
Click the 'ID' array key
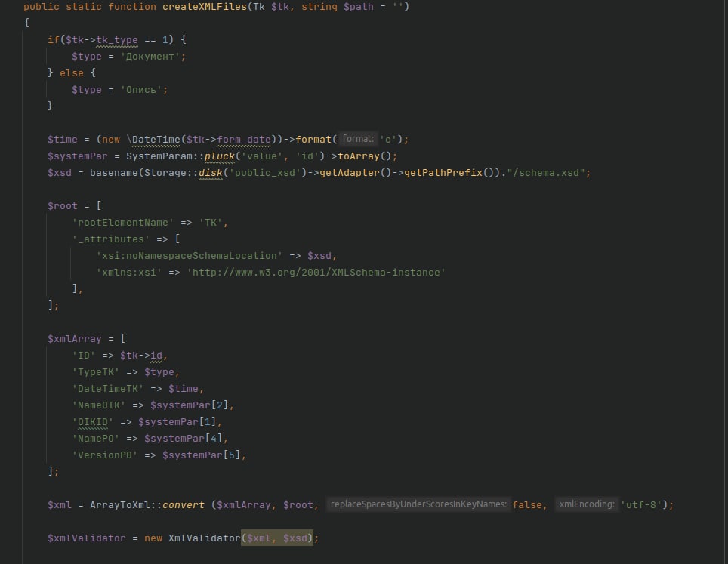click(x=84, y=356)
